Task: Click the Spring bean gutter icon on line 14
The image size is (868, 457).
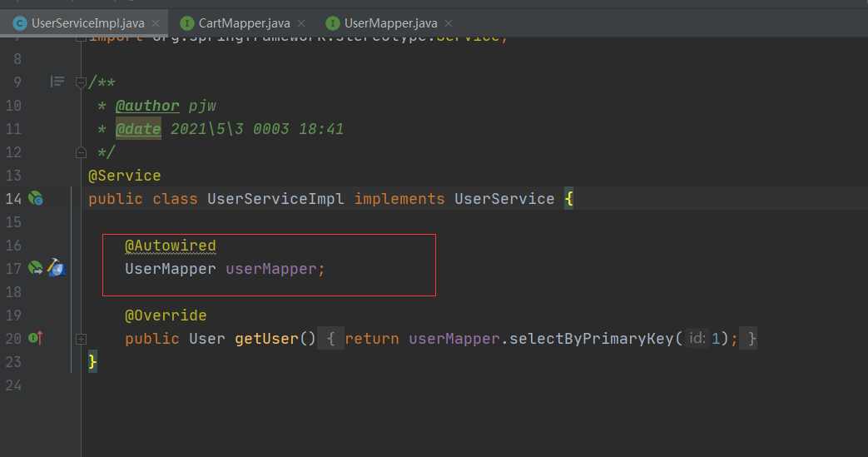Action: [x=36, y=198]
